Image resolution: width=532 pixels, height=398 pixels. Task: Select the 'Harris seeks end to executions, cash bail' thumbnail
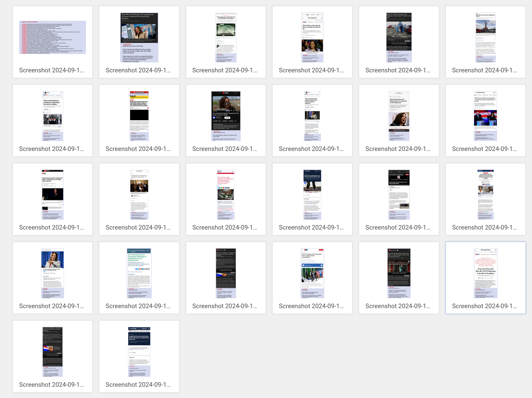(x=399, y=195)
